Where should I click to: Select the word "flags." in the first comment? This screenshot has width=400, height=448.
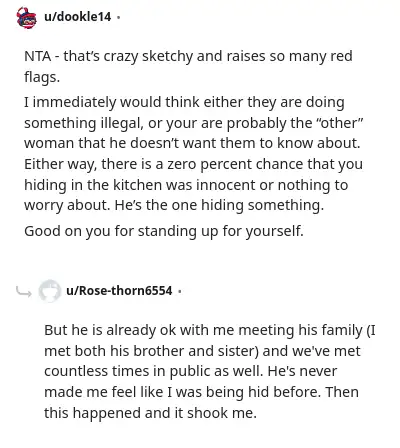coord(42,77)
